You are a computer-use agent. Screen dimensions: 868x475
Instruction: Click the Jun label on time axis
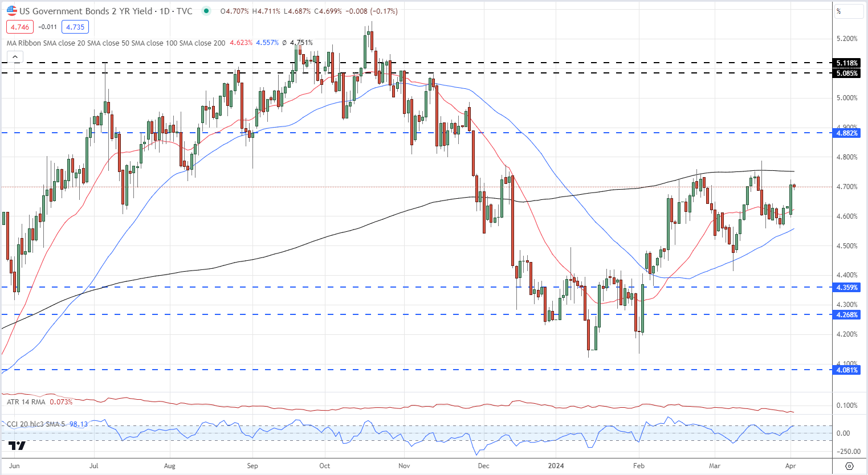coord(14,466)
